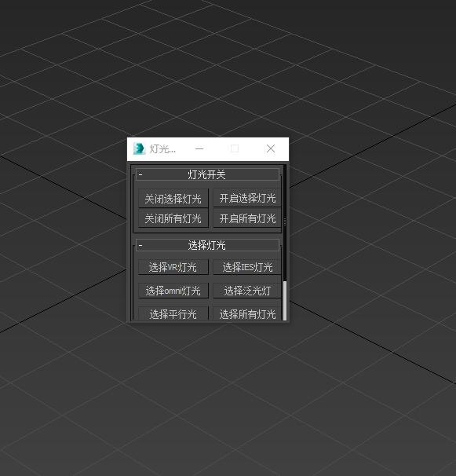Click the white vertical scrollbar thumb
456x476 pixels.
point(285,301)
